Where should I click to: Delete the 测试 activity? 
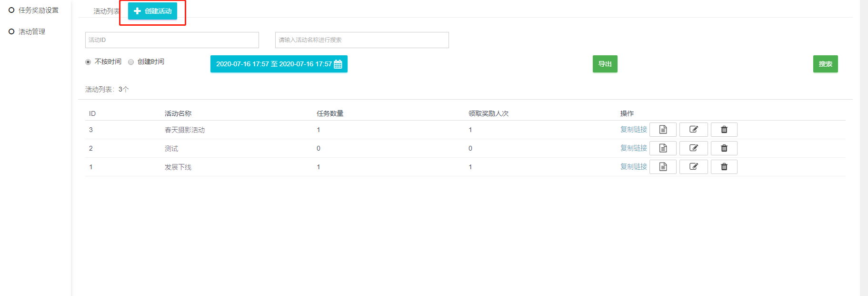pyautogui.click(x=724, y=148)
